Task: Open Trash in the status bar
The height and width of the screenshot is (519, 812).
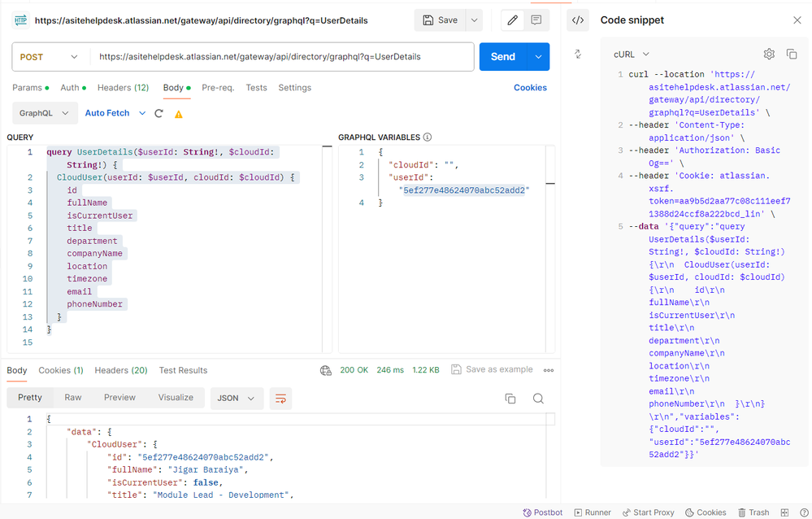Action: coord(753,512)
